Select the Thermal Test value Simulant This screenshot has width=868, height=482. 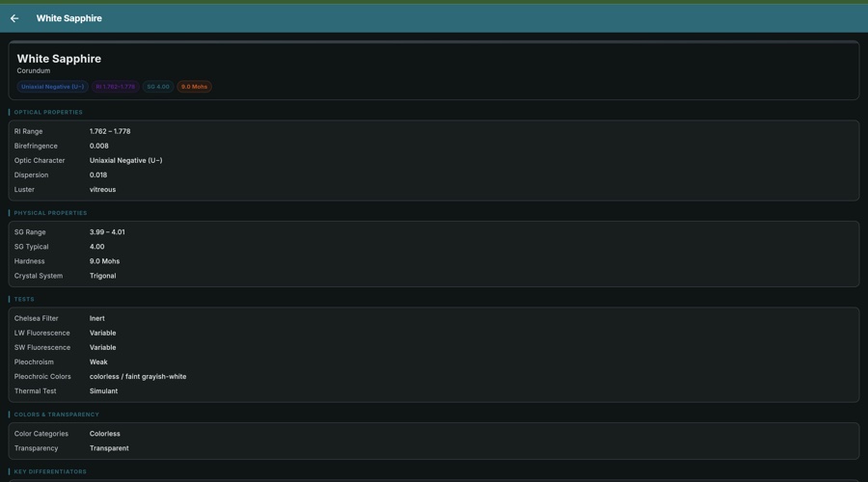[103, 391]
